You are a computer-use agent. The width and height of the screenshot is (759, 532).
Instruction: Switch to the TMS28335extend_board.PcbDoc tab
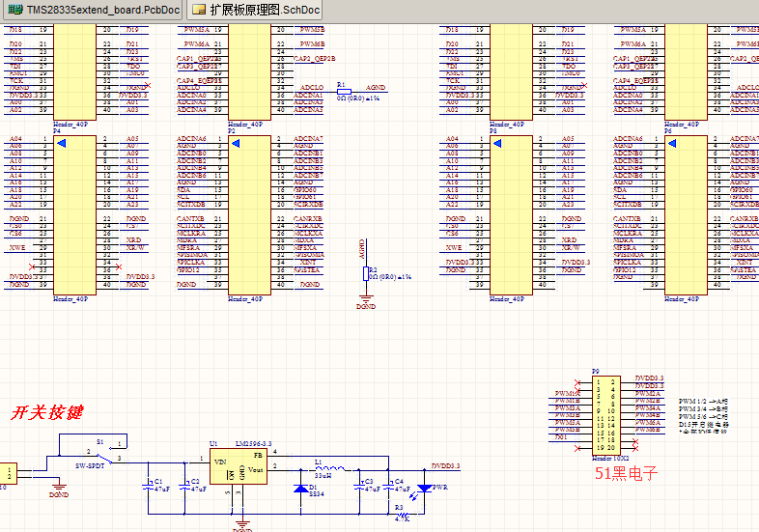click(x=95, y=10)
